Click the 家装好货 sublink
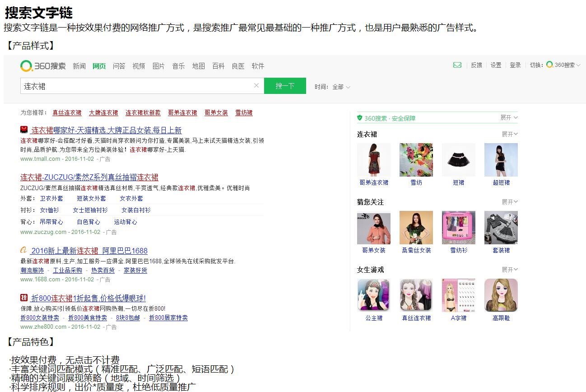The height and width of the screenshot is (392, 586). [135, 270]
